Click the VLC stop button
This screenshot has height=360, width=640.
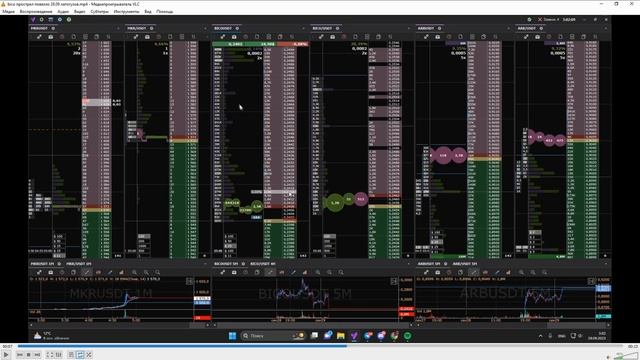pyautogui.click(x=29, y=355)
